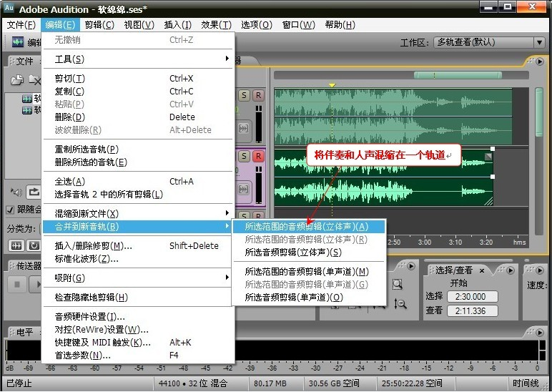
Task: Choose 选择音轨 2 中的所有剪辑(L)
Action: 138,194
